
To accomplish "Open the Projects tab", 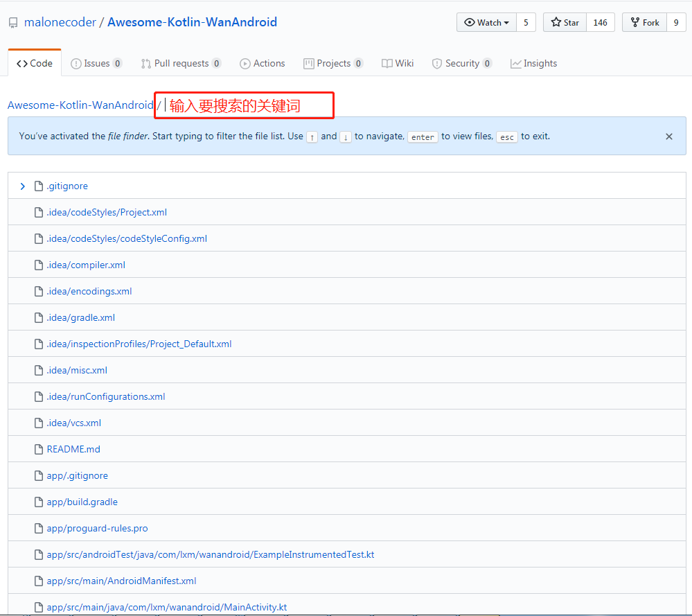I will [x=333, y=63].
